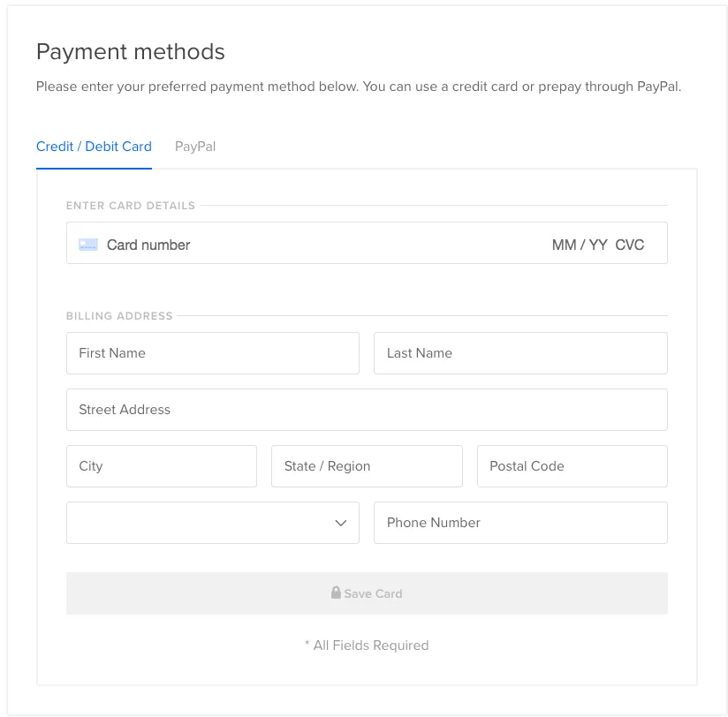This screenshot has width=728, height=717.
Task: Click the Phone Number field
Action: pyautogui.click(x=520, y=523)
